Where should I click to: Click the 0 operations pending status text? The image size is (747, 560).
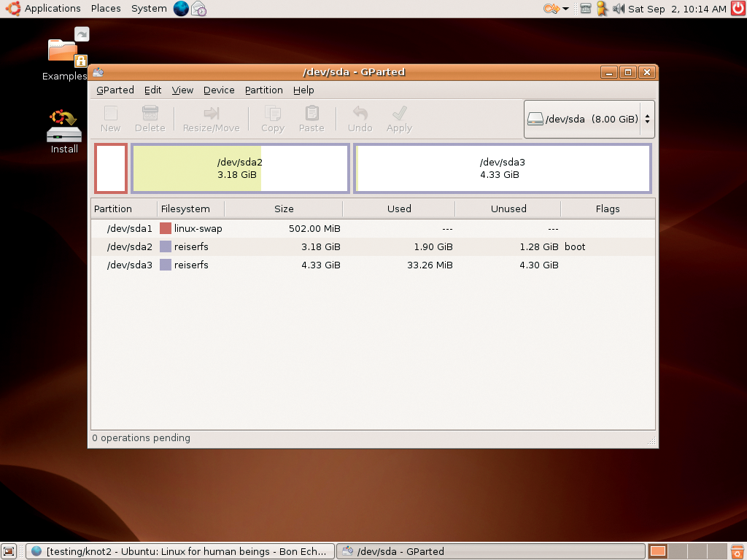[x=141, y=437]
